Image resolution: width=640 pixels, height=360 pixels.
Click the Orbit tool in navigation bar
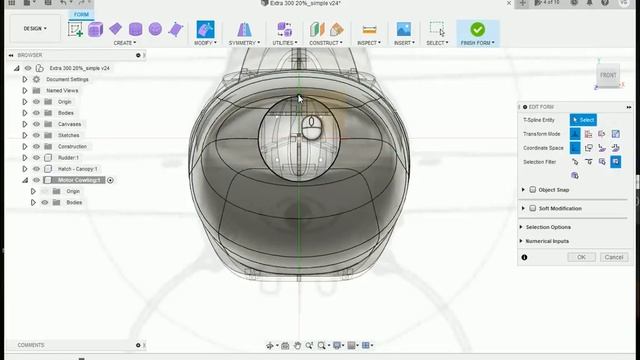[270, 346]
